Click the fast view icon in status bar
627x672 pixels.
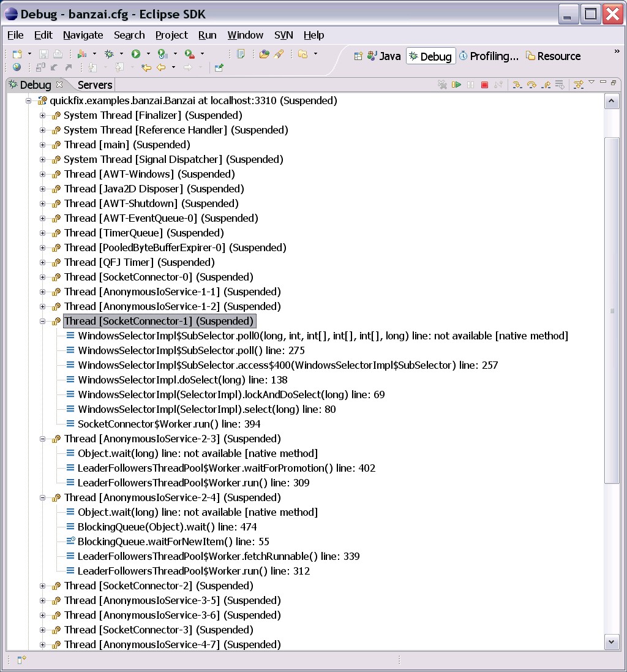(x=21, y=659)
